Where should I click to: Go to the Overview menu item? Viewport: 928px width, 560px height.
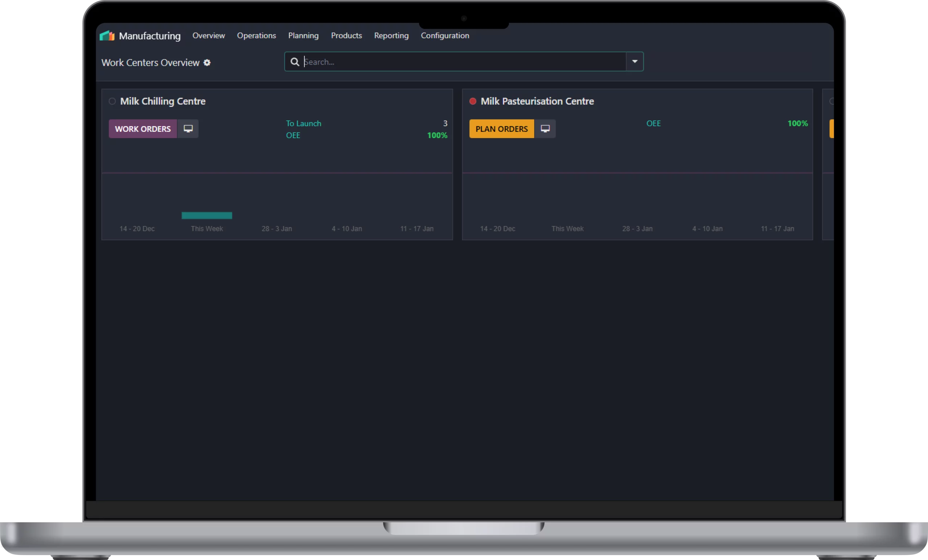208,36
